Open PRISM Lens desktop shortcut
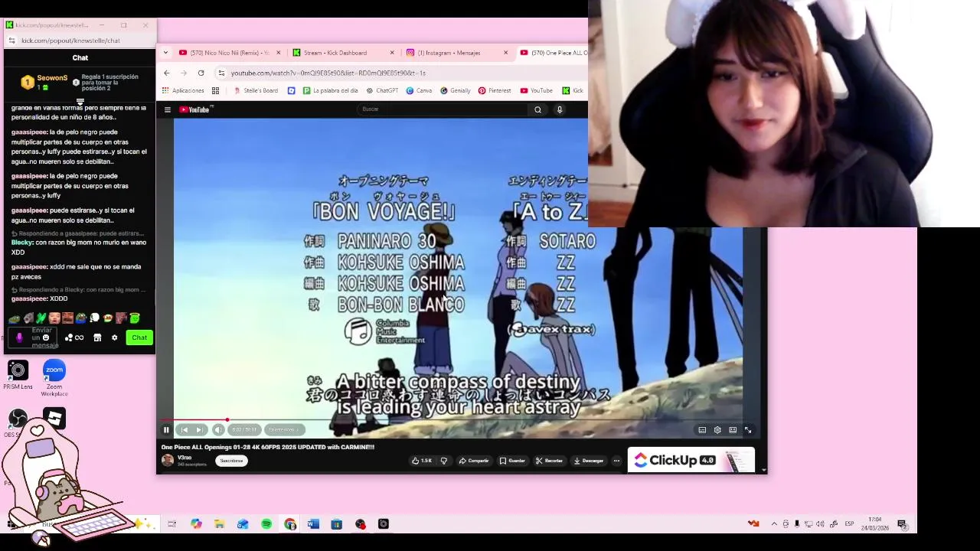980x551 pixels. [18, 374]
